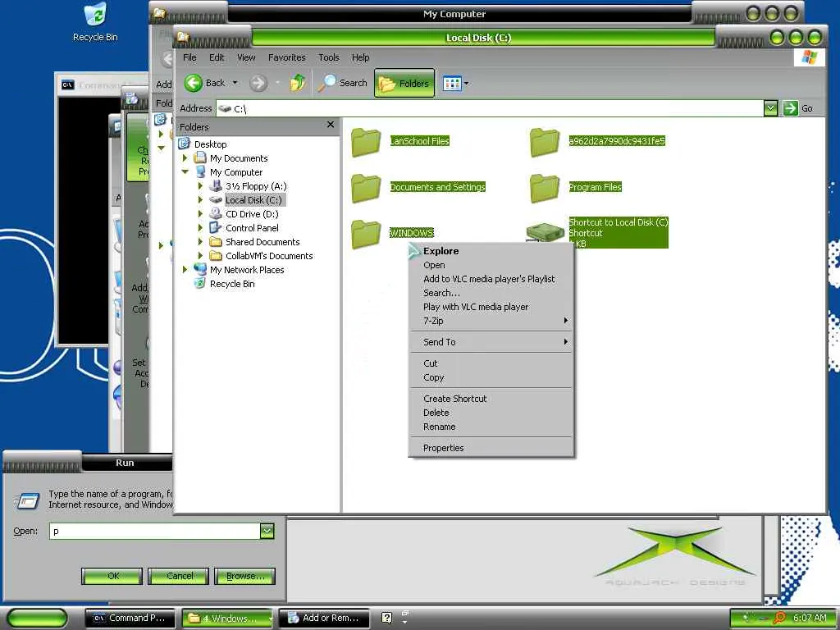The height and width of the screenshot is (630, 840).
Task: Open the Favorites menu
Action: [286, 57]
